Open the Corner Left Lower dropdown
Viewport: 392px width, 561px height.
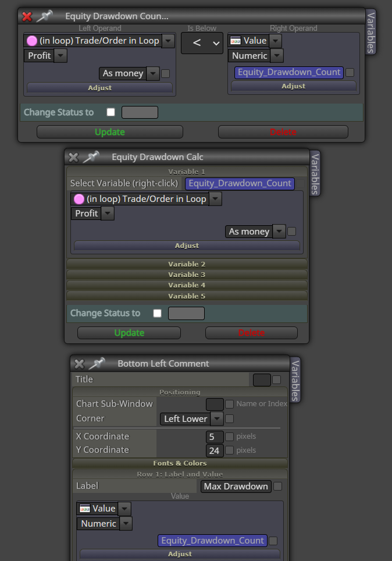pyautogui.click(x=217, y=418)
